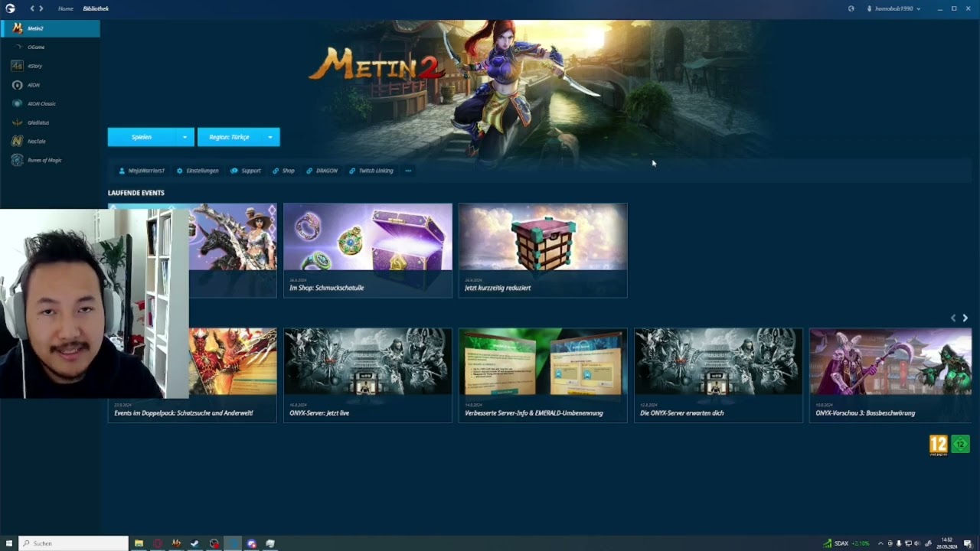Screen dimensions: 980x551
Task: Open Events im Doppelpack news card
Action: (x=192, y=375)
